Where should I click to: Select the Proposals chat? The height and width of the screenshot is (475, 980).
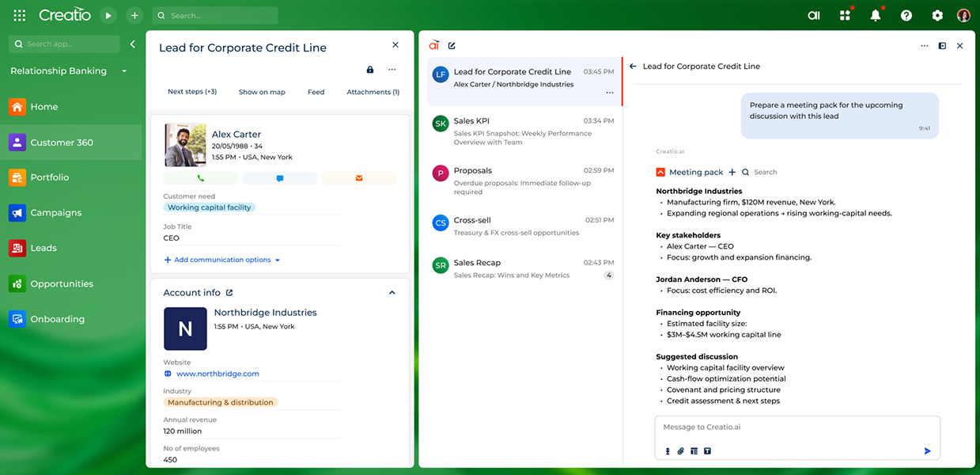click(x=524, y=180)
